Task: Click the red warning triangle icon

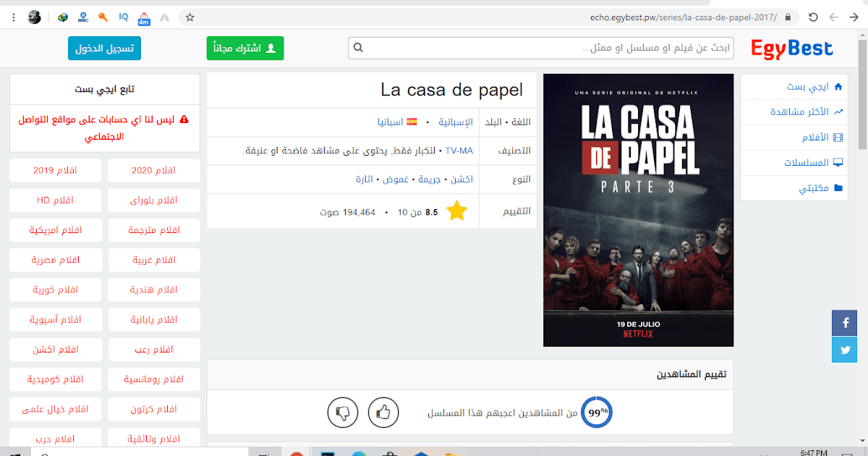Action: (x=184, y=119)
